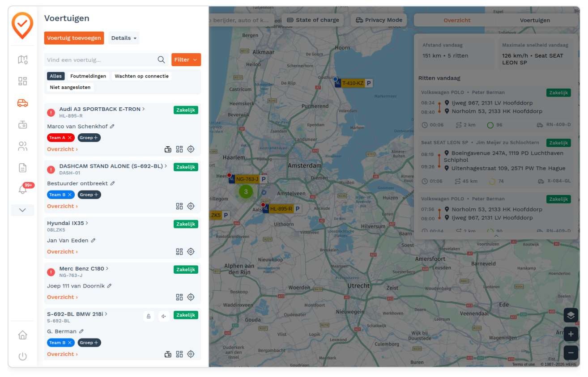Select the vehicles car sidebar icon
588x377 pixels.
point(22,103)
